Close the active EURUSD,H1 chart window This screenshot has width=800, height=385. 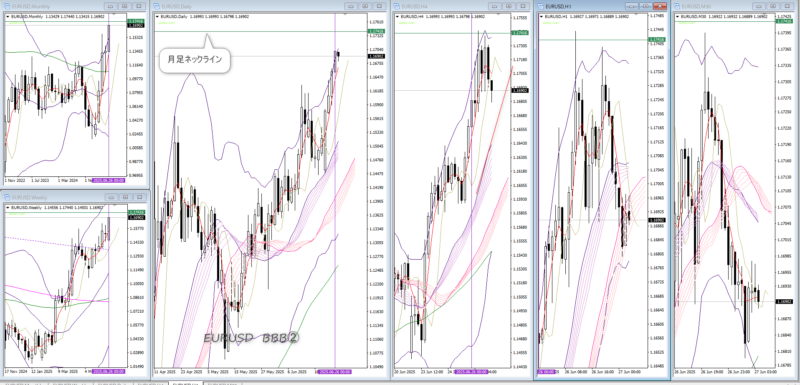[660, 7]
